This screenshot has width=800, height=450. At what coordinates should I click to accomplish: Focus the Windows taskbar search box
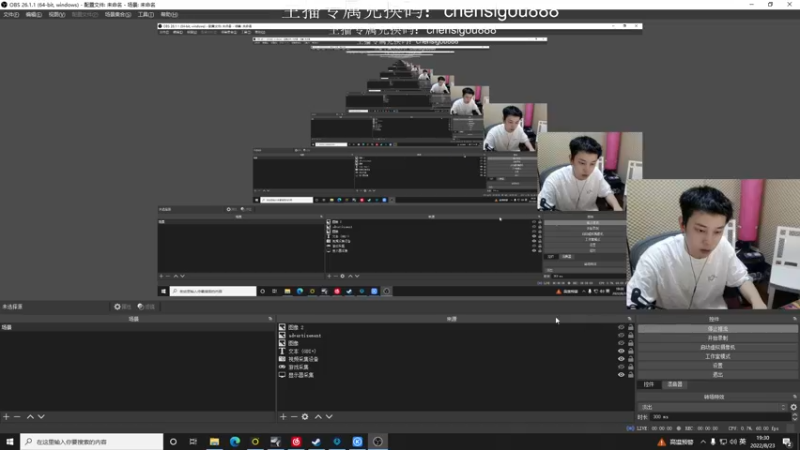point(92,442)
